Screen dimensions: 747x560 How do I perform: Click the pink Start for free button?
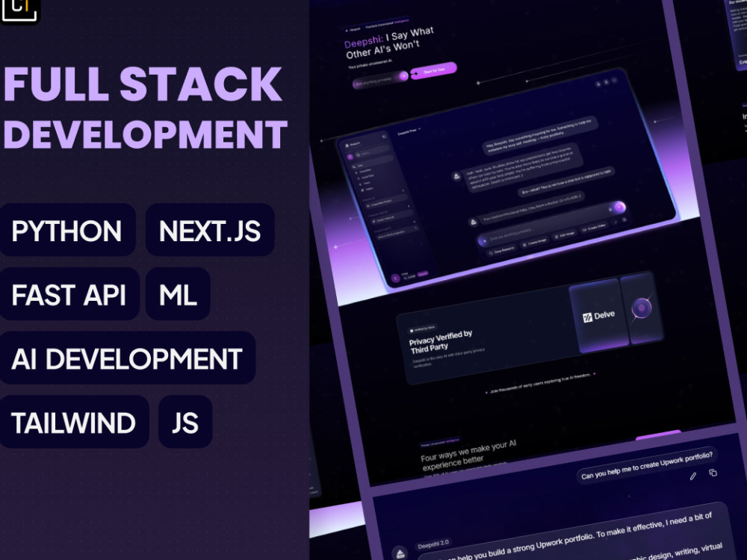[x=433, y=71]
